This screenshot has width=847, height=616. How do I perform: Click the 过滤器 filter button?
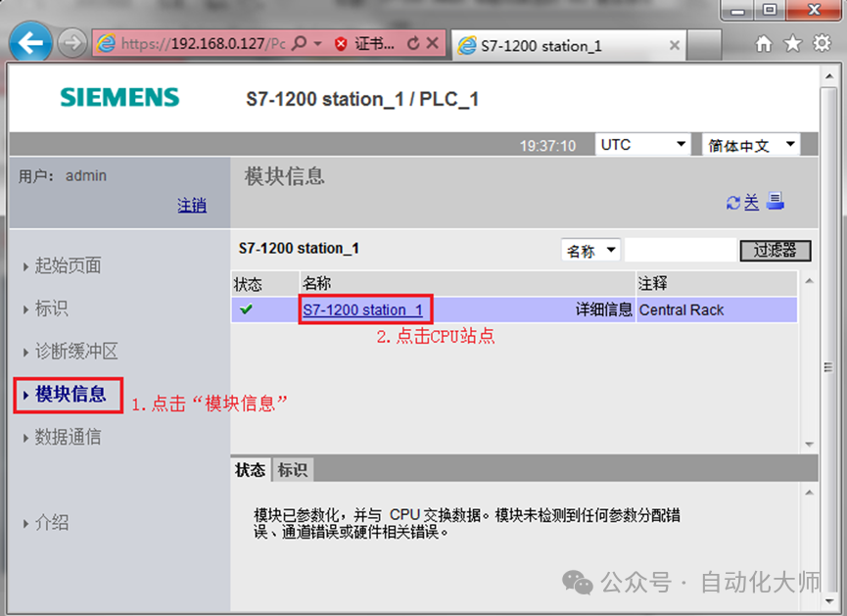tap(775, 250)
